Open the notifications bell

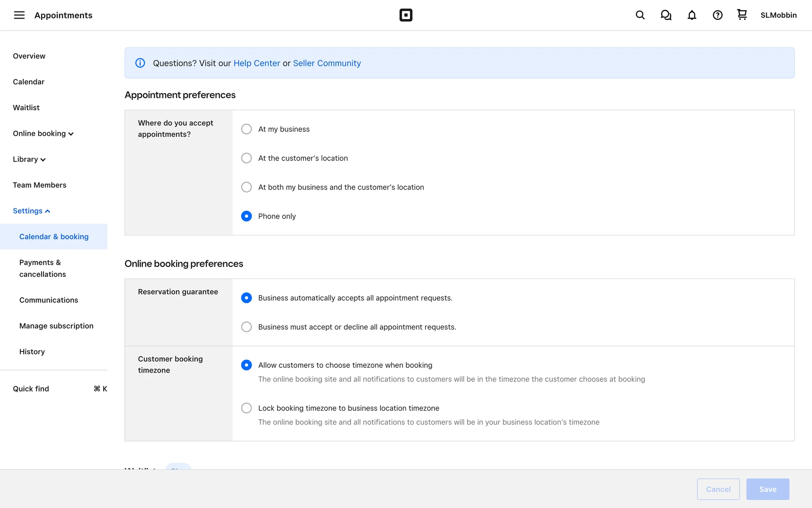click(x=691, y=15)
